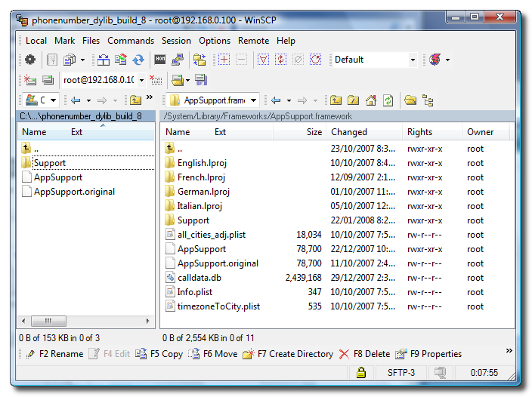Open the Session menu
Viewport: 532px width, 397px height.
pyautogui.click(x=176, y=41)
